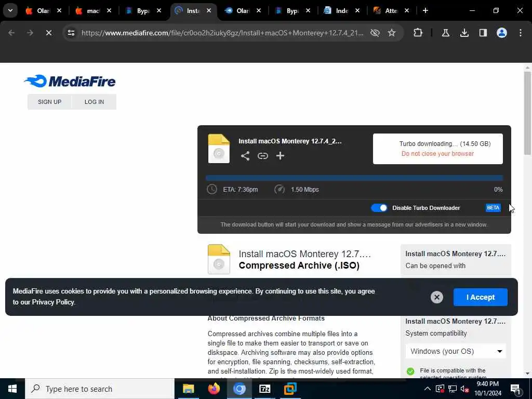
Task: Click the green compatibility check icon
Action: (x=410, y=371)
